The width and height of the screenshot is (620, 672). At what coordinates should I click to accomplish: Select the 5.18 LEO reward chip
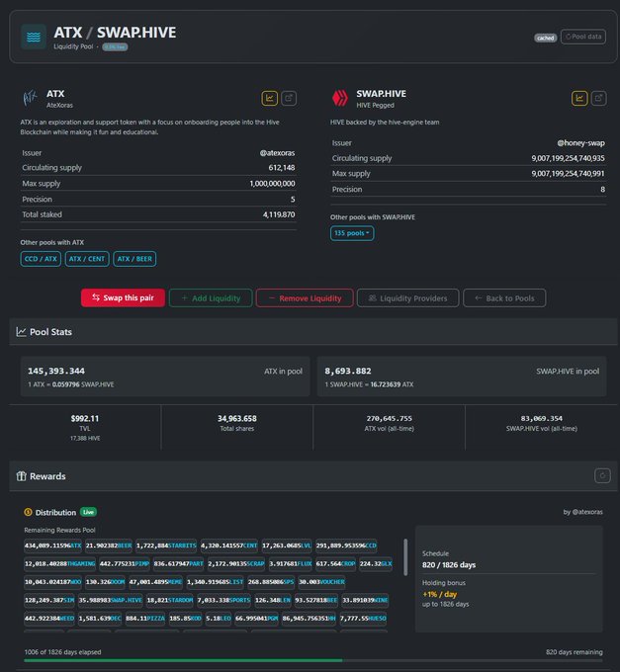coord(219,619)
